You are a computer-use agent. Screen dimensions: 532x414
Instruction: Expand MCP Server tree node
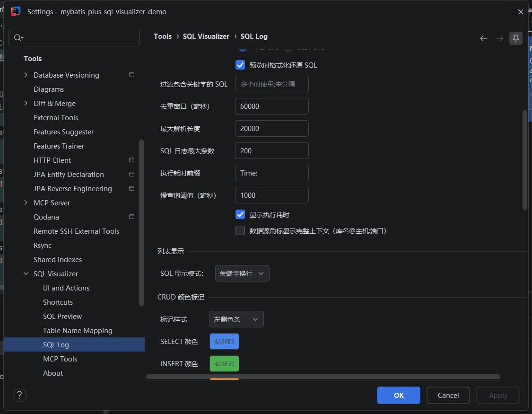click(26, 203)
